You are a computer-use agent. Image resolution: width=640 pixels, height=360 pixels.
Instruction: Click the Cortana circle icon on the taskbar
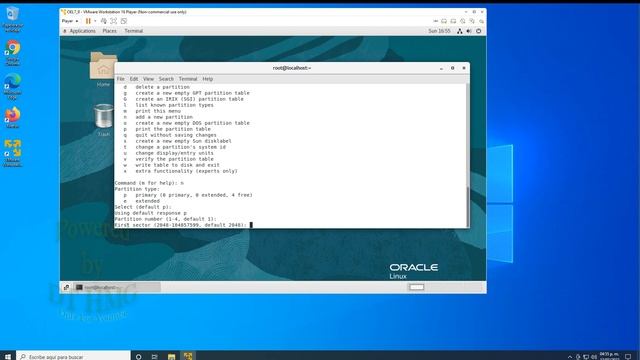point(138,357)
